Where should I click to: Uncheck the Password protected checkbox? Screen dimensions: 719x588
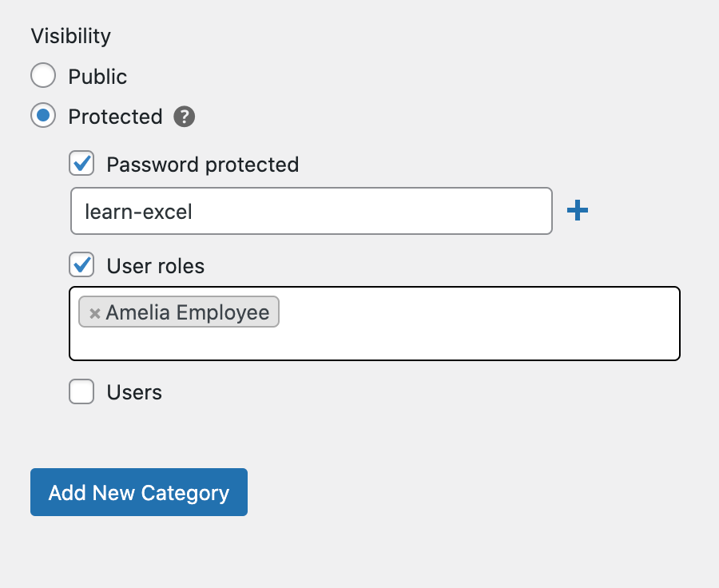tap(81, 163)
